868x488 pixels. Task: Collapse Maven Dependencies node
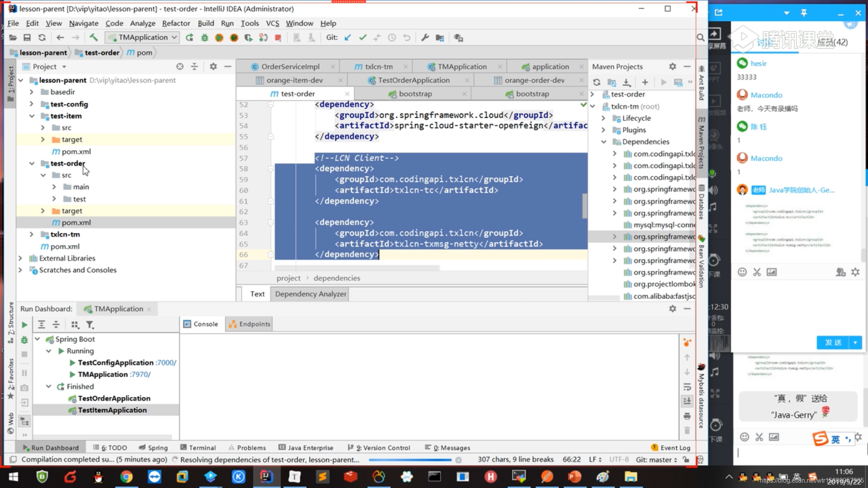pyautogui.click(x=603, y=142)
